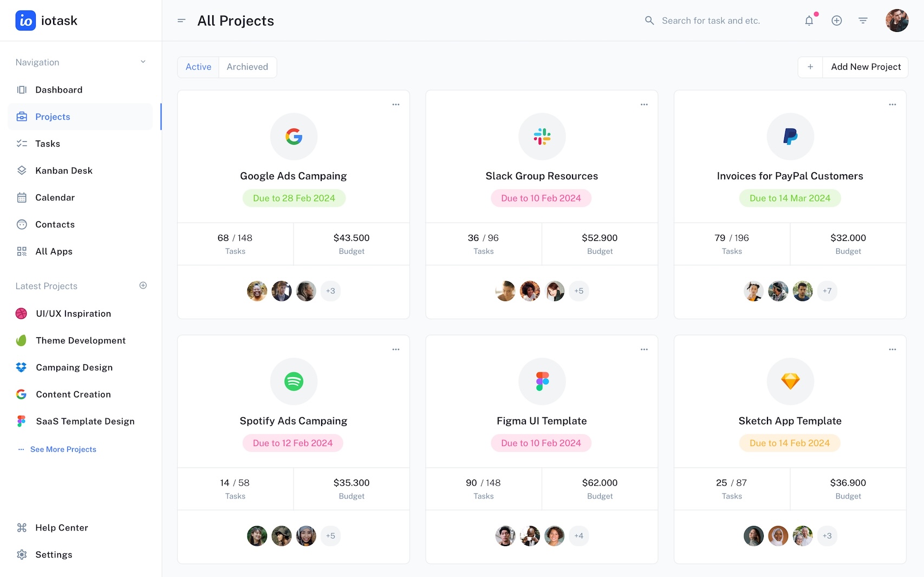
Task: Click the circled plus icon in header
Action: pyautogui.click(x=836, y=21)
